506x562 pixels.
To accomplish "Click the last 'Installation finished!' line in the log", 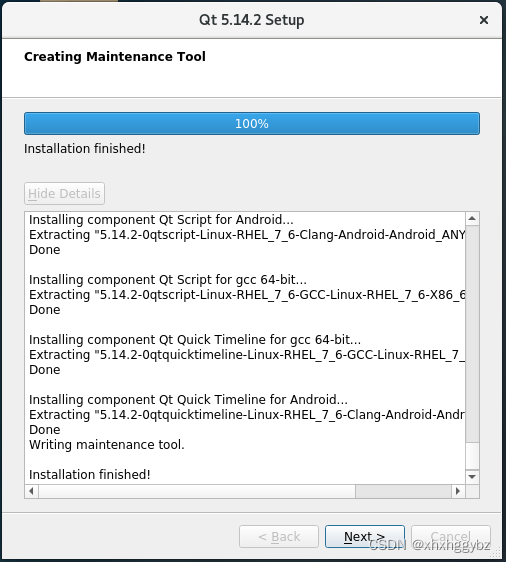I will (x=90, y=475).
